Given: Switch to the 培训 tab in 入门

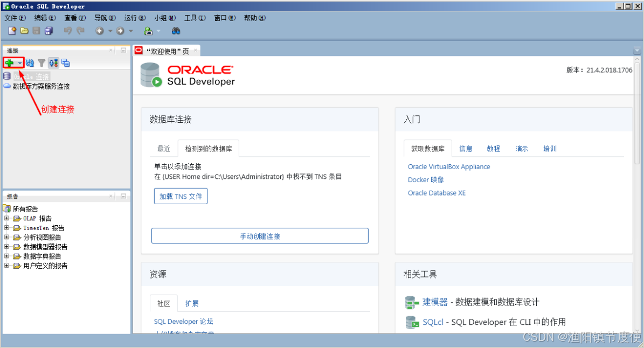Looking at the screenshot, I should click(x=550, y=149).
